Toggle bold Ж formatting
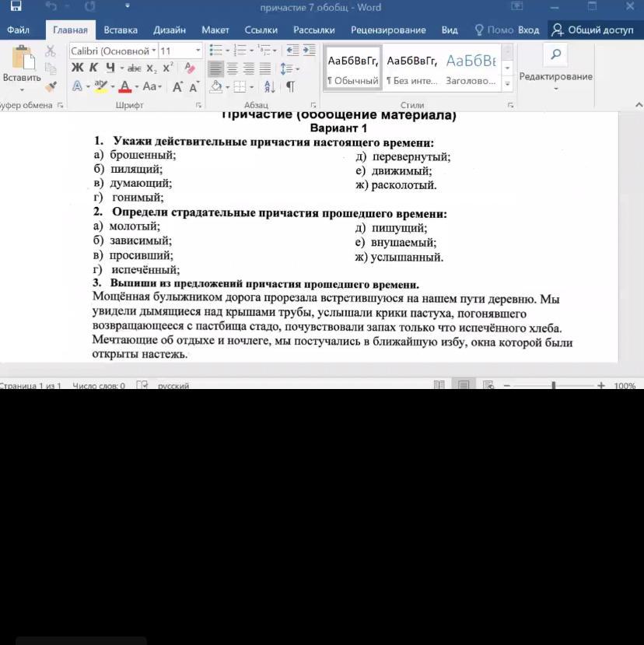The height and width of the screenshot is (645, 644). [x=77, y=68]
